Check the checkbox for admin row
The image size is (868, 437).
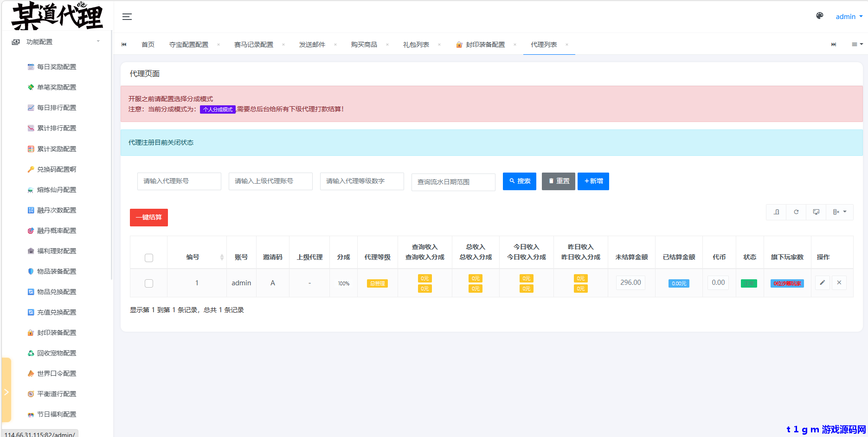tap(149, 283)
